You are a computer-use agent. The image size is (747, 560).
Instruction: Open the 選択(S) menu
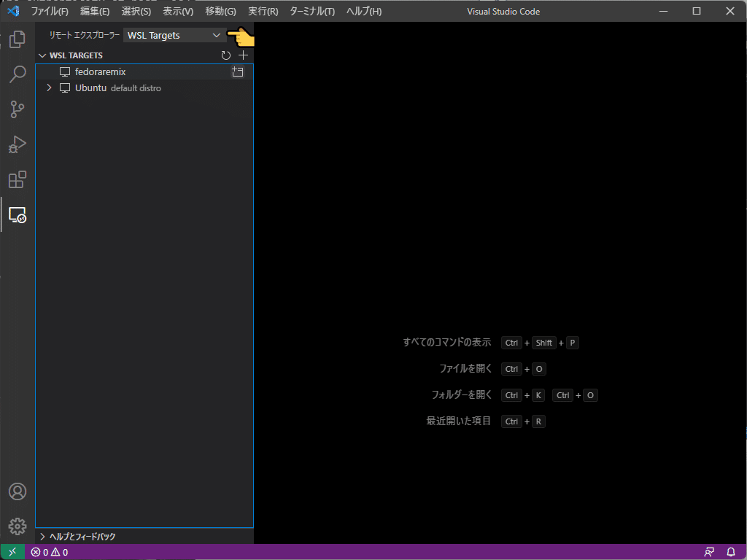136,11
